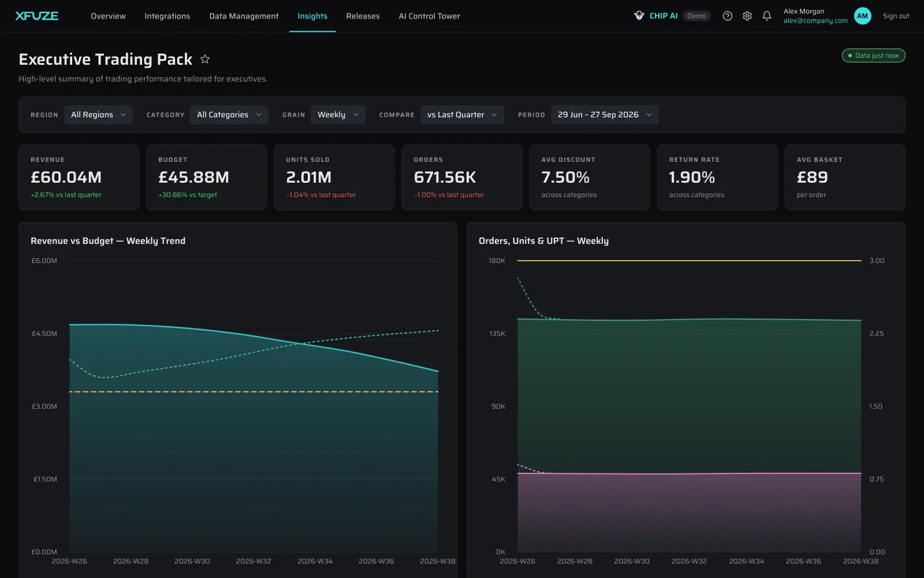Open the Category dropdown All Categories
Image resolution: width=924 pixels, height=578 pixels.
[229, 114]
